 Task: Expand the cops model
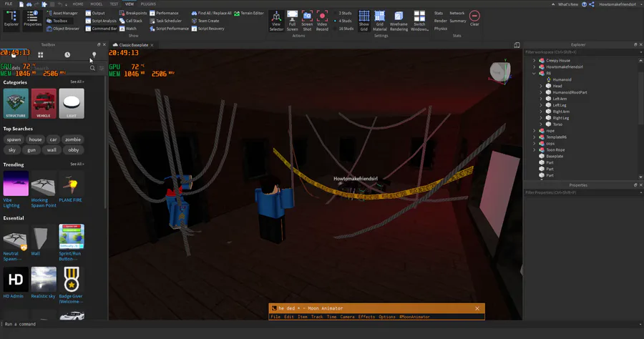coord(535,144)
